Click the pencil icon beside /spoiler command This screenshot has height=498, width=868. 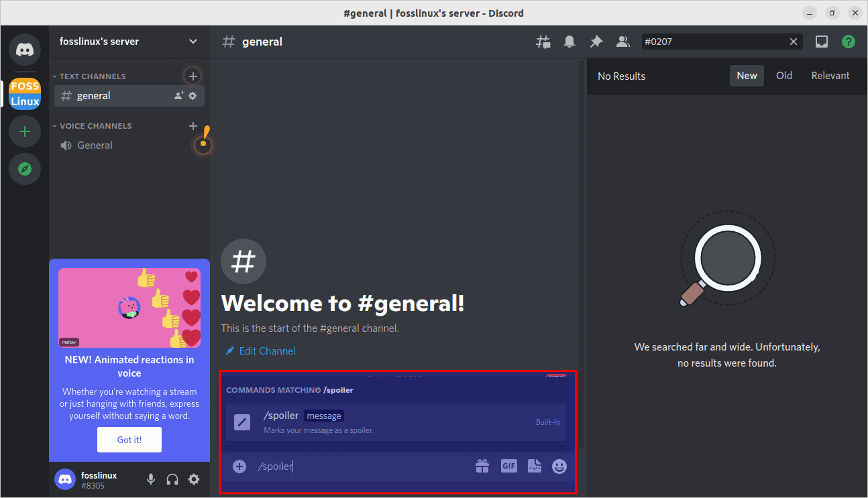click(242, 422)
